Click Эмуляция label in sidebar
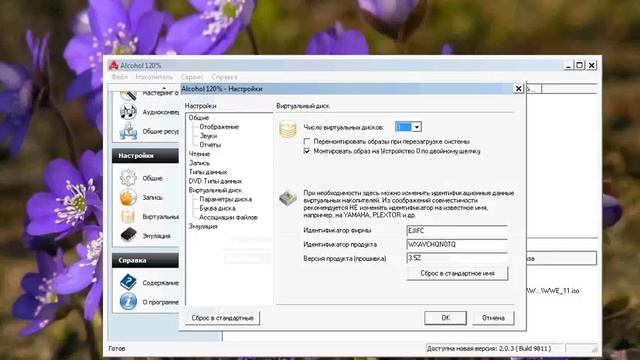Image resolution: width=640 pixels, height=360 pixels. click(x=156, y=236)
